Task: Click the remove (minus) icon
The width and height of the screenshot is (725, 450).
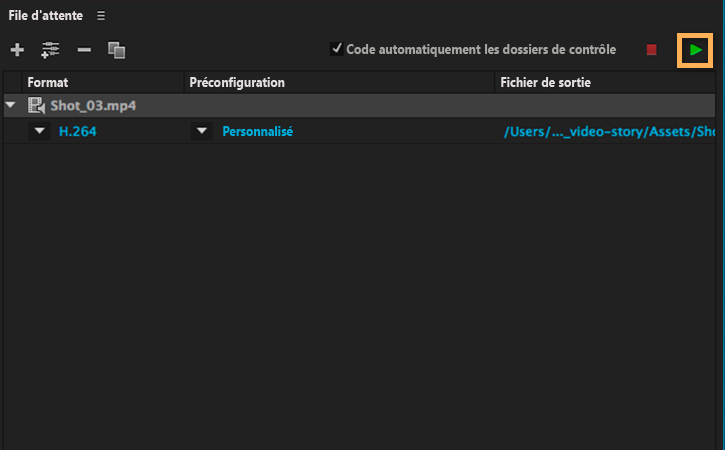Action: click(84, 50)
